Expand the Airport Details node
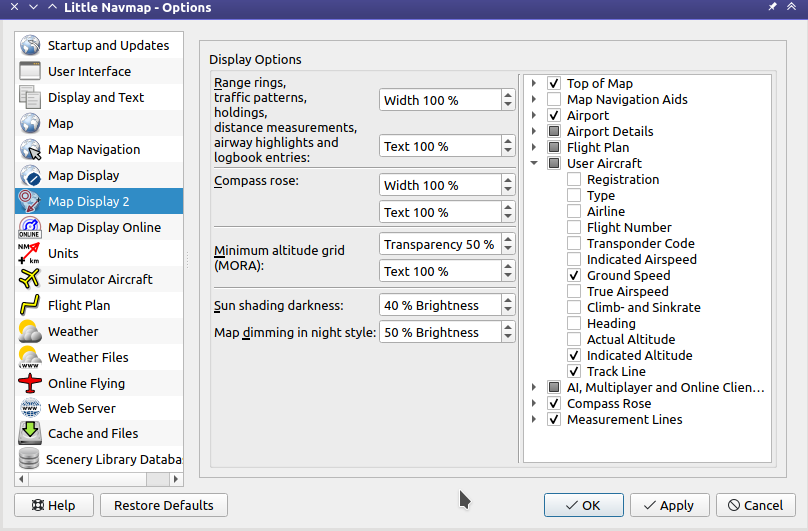 pyautogui.click(x=534, y=131)
